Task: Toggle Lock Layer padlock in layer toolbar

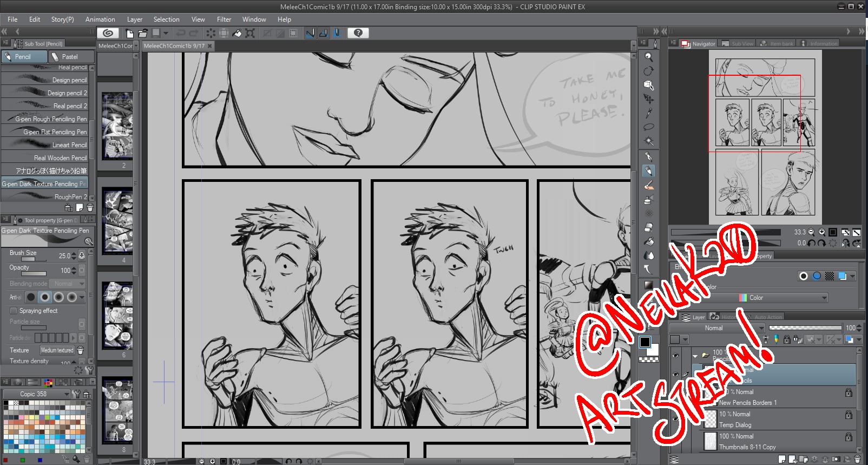Action: (787, 339)
